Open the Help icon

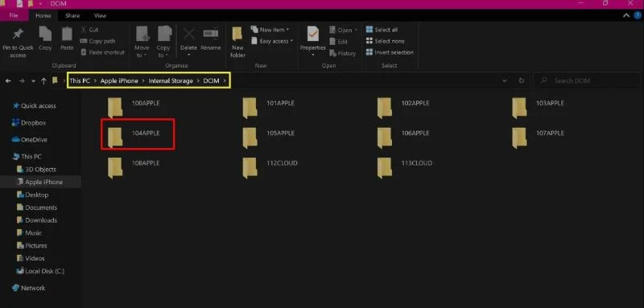click(x=637, y=15)
